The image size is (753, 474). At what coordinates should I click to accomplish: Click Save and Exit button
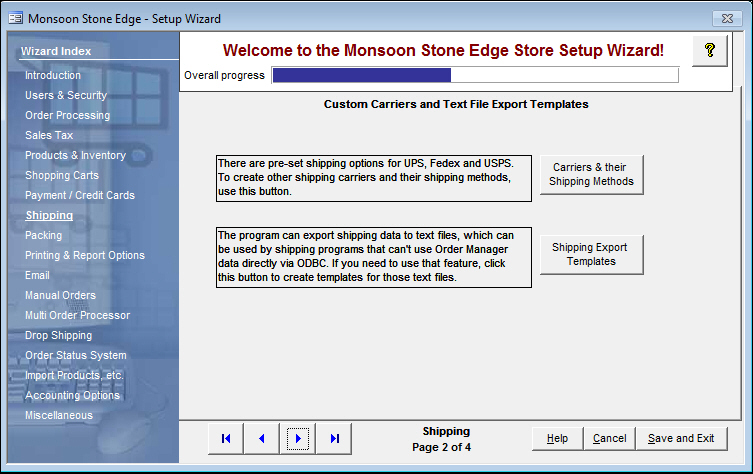681,438
